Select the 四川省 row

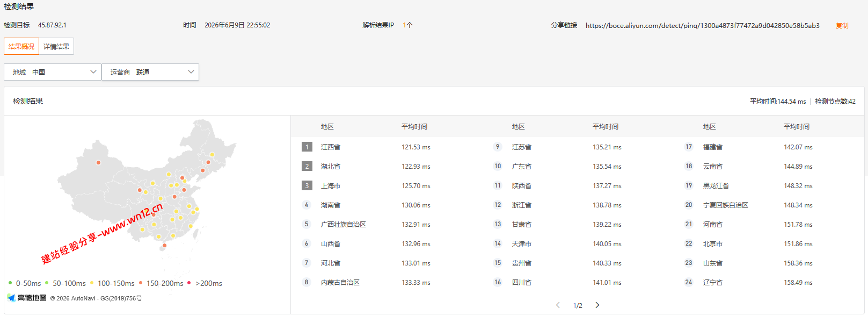pos(577,282)
